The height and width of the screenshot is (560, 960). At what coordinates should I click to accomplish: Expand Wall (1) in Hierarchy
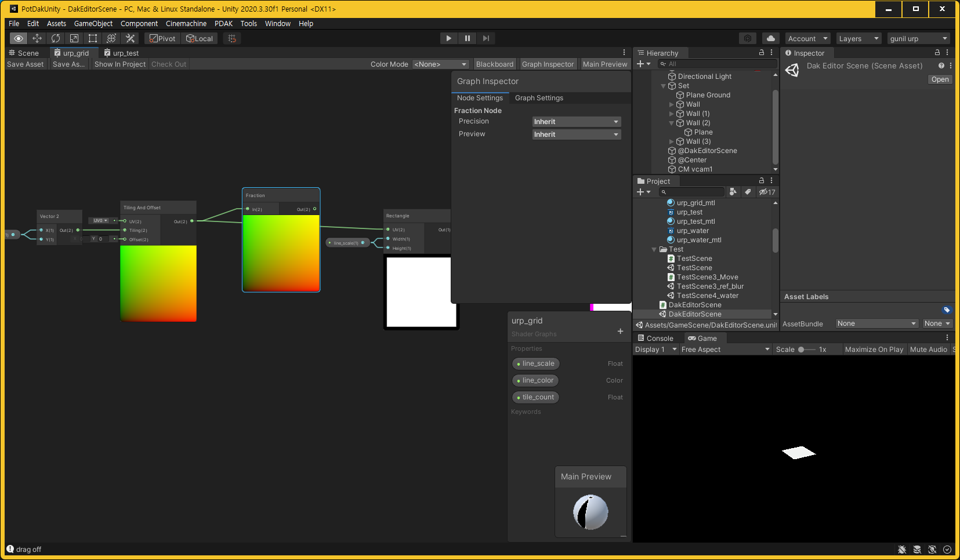(672, 114)
